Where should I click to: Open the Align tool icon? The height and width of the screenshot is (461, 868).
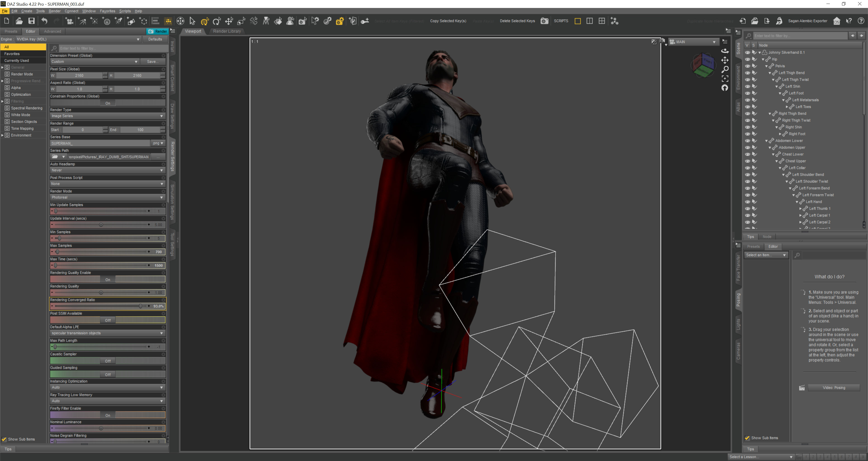click(x=156, y=21)
